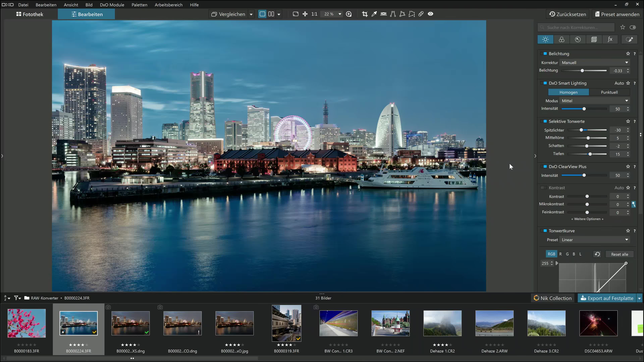Open the Geometry corrections tab (cube icon)

594,39
